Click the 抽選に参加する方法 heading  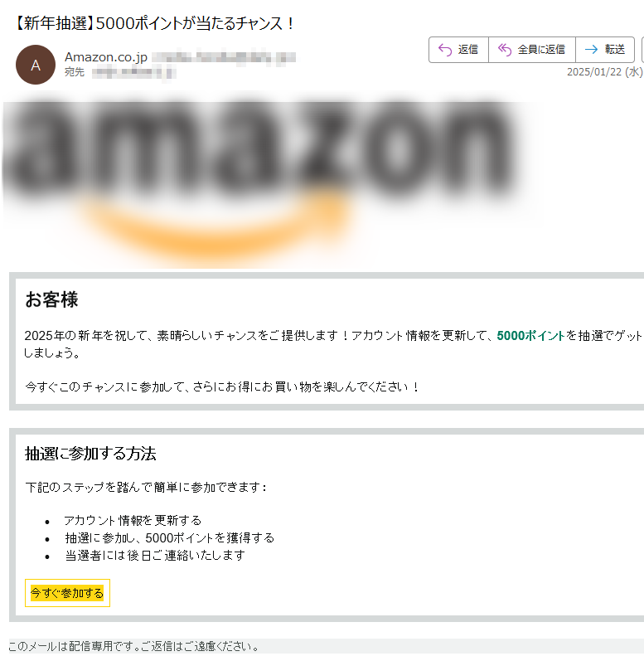click(90, 454)
